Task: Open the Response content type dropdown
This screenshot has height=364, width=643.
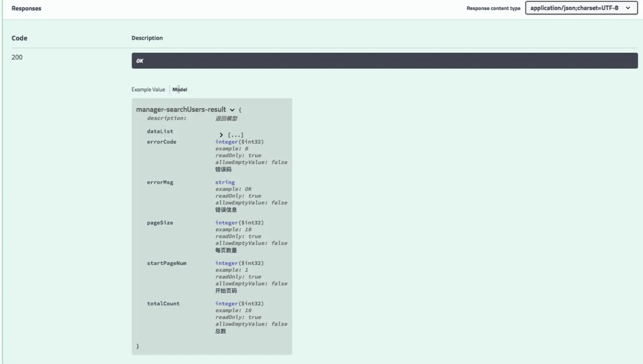Action: (x=581, y=8)
